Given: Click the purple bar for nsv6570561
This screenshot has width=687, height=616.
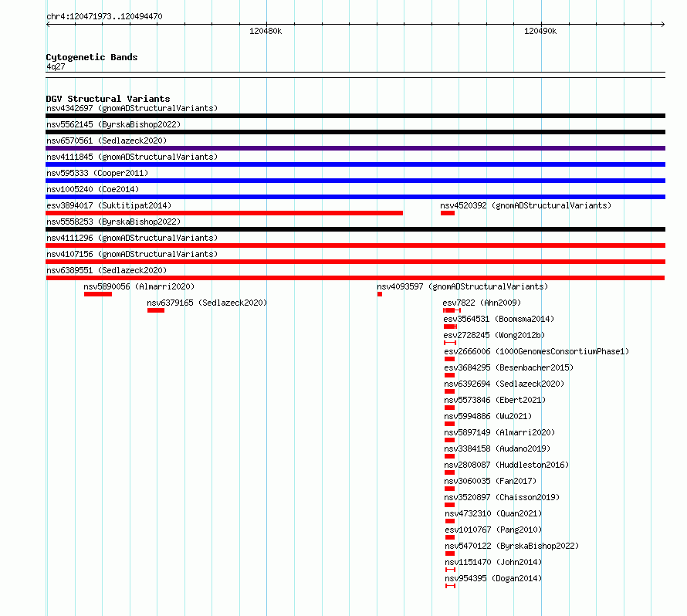Looking at the screenshot, I should [x=355, y=148].
